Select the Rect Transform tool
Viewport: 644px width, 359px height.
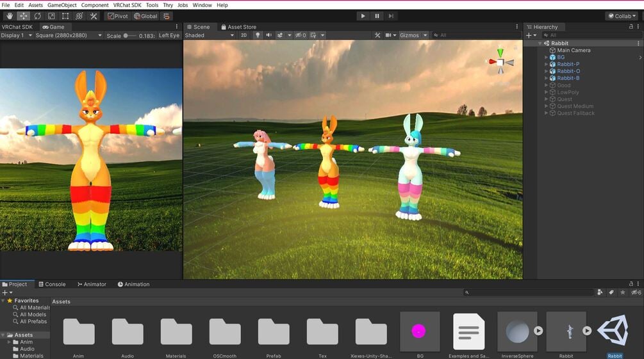[x=65, y=16]
